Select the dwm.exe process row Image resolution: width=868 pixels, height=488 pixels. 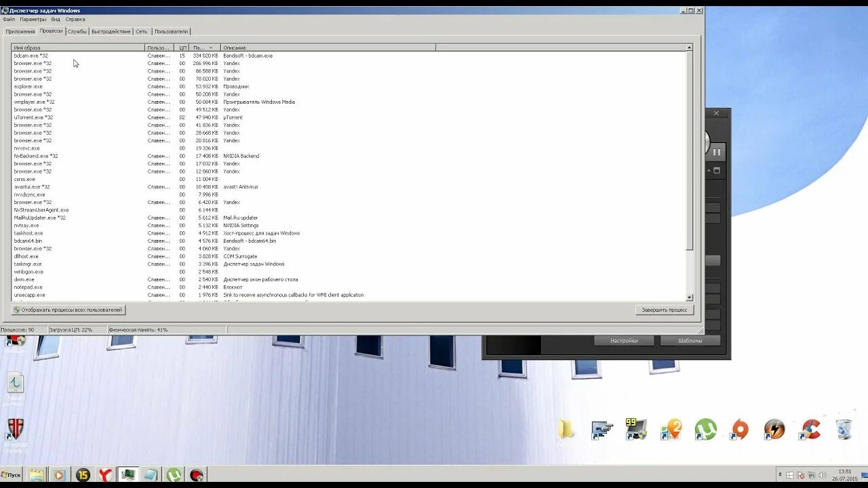pos(349,279)
